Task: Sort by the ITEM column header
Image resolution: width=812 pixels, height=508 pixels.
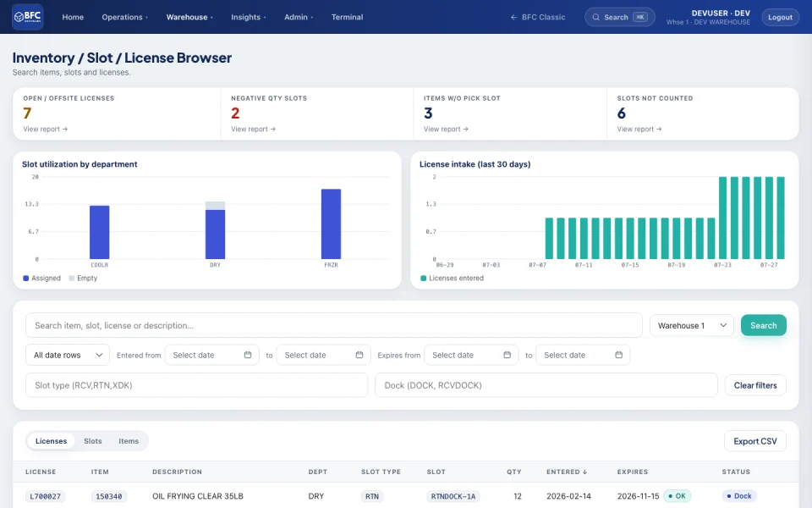Action: (x=100, y=472)
